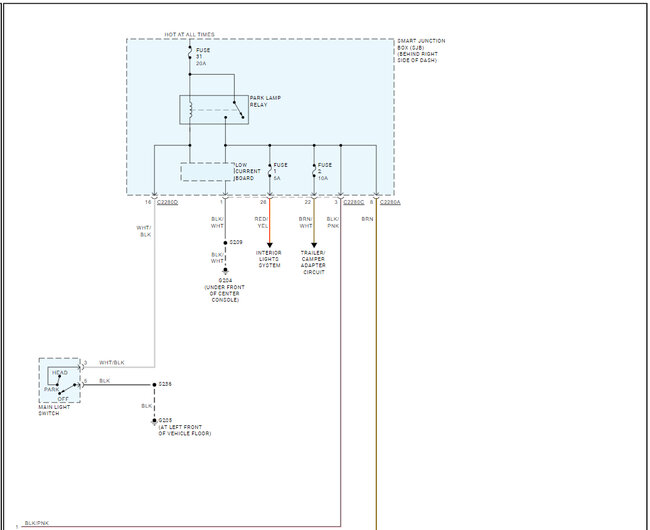Click the HOT AT ALL TIMES label
The width and height of the screenshot is (650, 530).
[x=189, y=34]
